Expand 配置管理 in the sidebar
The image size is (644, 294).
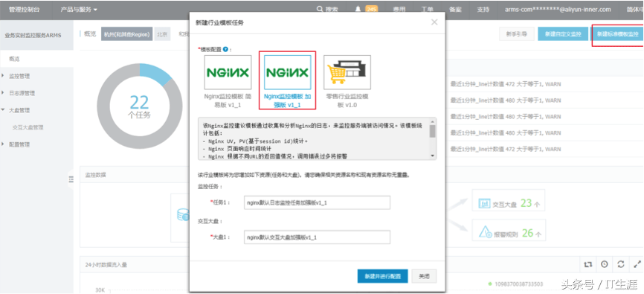pyautogui.click(x=19, y=144)
